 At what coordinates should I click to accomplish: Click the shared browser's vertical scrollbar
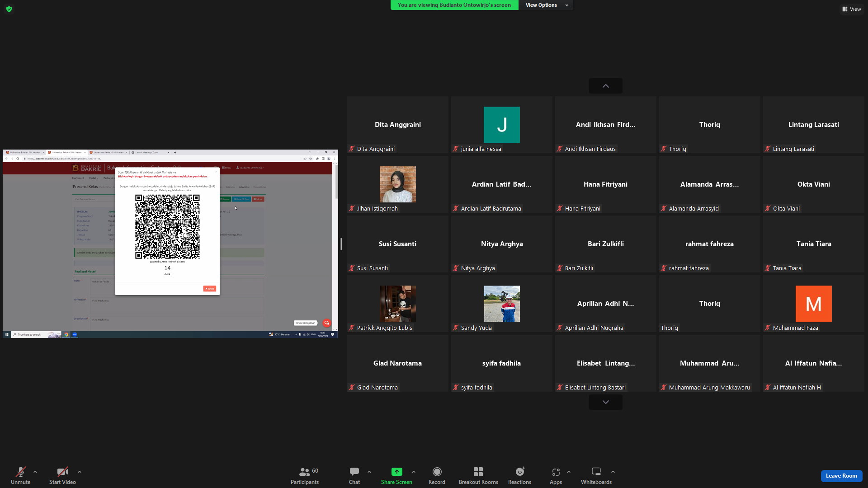coord(336,181)
